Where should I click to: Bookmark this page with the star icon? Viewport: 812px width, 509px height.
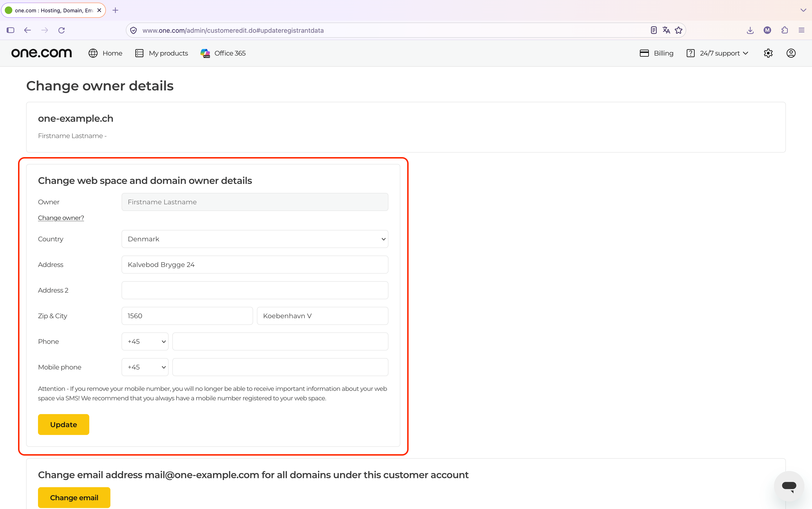[x=679, y=30]
